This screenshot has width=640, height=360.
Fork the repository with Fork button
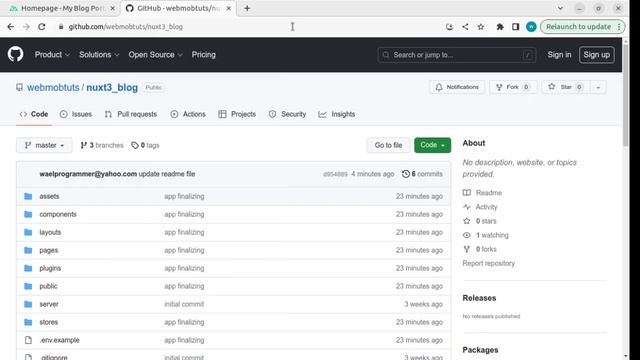click(x=513, y=87)
